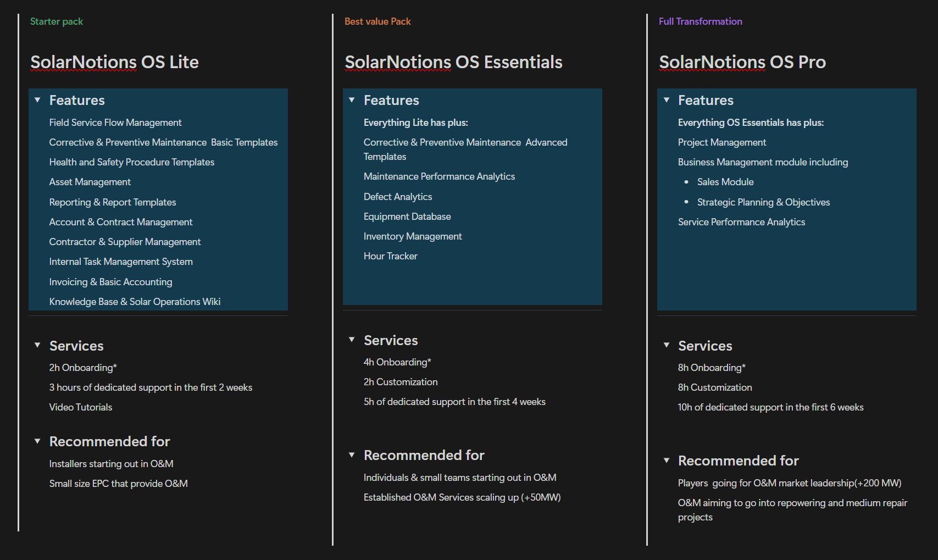Click Maintenance Performance Analytics
The image size is (938, 560).
[439, 176]
